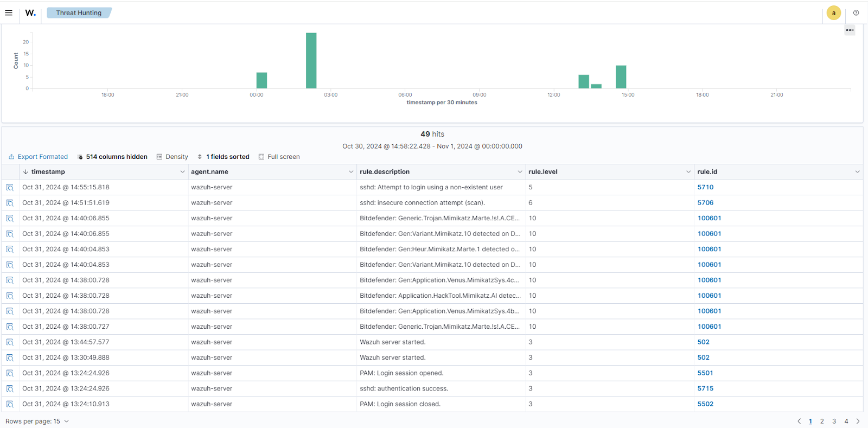The height and width of the screenshot is (428, 868).
Task: Inspect document for PAM Login session closed row
Action: pyautogui.click(x=10, y=404)
